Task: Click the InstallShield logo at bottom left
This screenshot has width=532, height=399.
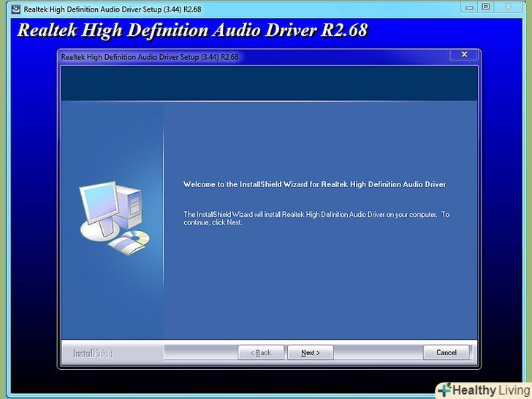Action: pos(93,354)
